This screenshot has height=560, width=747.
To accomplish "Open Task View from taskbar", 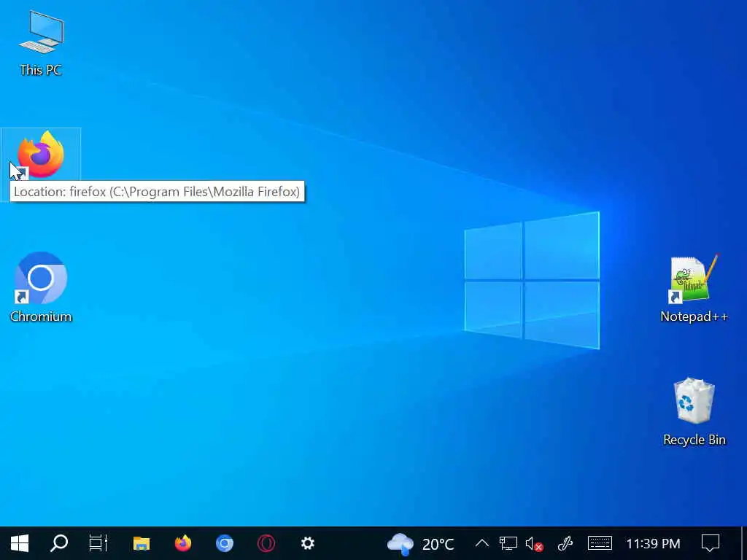I will tap(98, 543).
